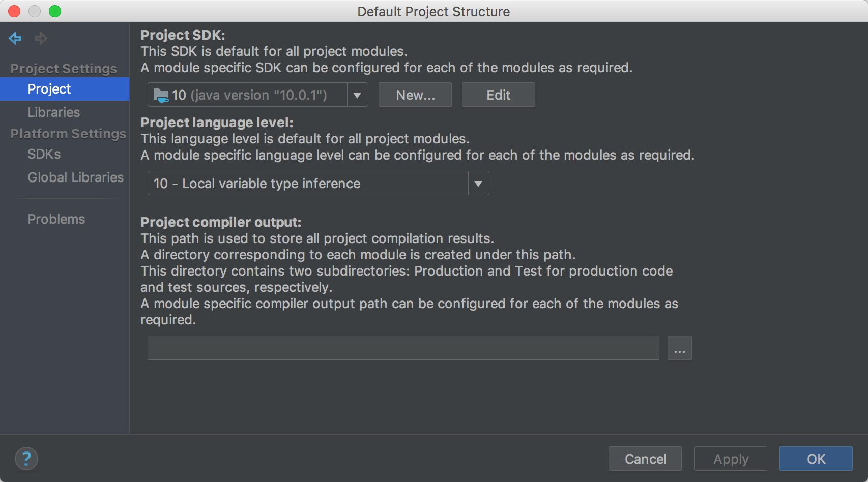The height and width of the screenshot is (482, 868).
Task: Show the Problems section
Action: click(x=56, y=219)
